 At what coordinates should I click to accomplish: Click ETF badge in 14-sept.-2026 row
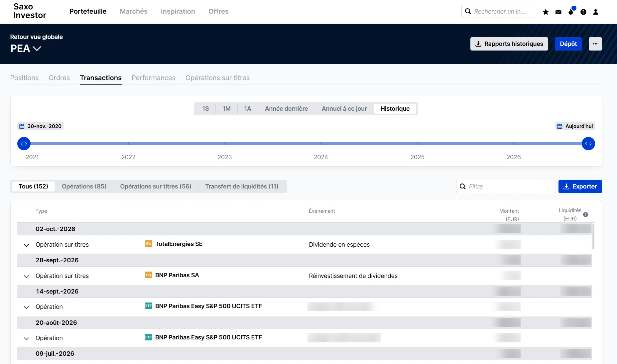click(149, 306)
